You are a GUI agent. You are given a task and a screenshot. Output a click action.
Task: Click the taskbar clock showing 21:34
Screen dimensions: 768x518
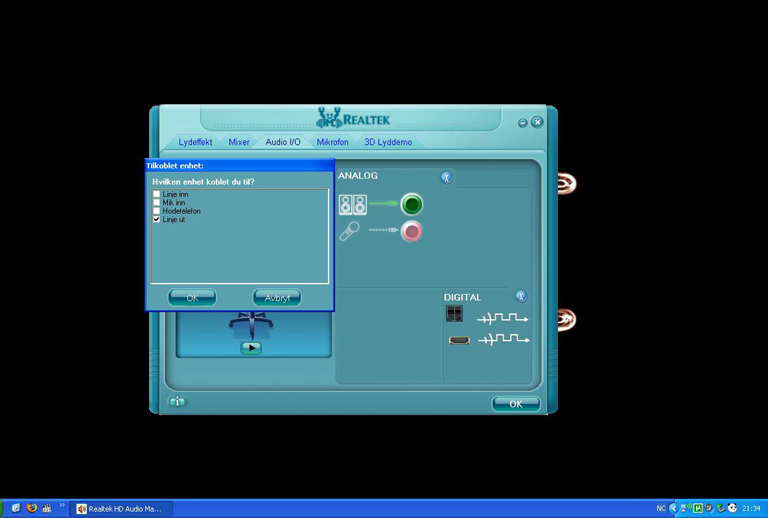point(751,509)
